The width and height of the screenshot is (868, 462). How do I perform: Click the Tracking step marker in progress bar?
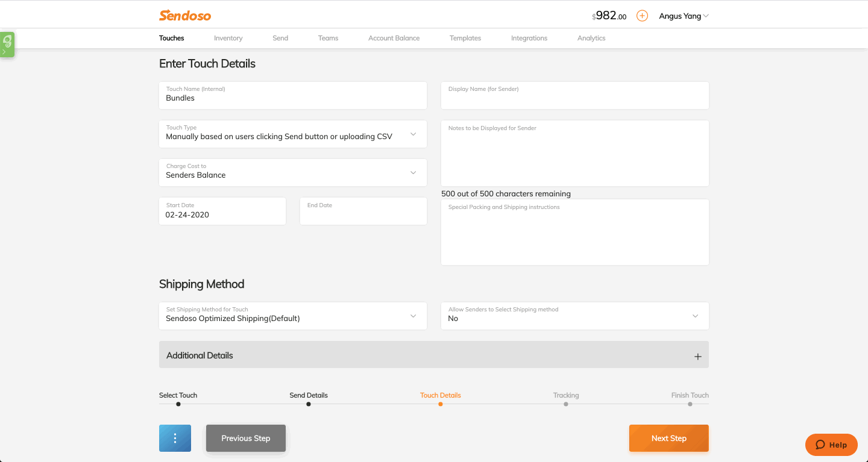point(565,404)
